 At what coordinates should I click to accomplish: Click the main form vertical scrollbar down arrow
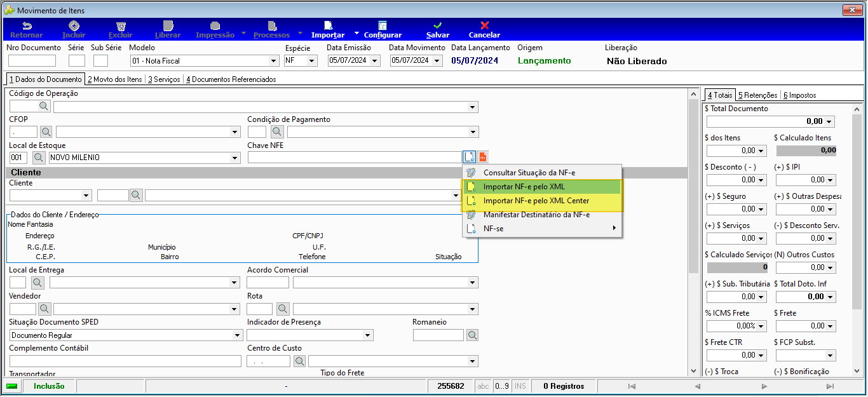(x=694, y=371)
